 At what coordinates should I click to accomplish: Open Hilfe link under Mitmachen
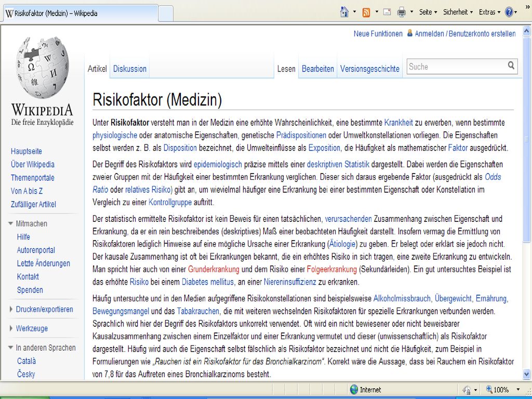(23, 237)
